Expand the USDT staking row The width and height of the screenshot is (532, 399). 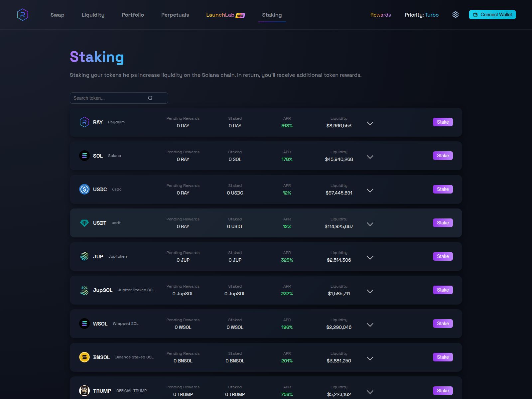(x=370, y=224)
